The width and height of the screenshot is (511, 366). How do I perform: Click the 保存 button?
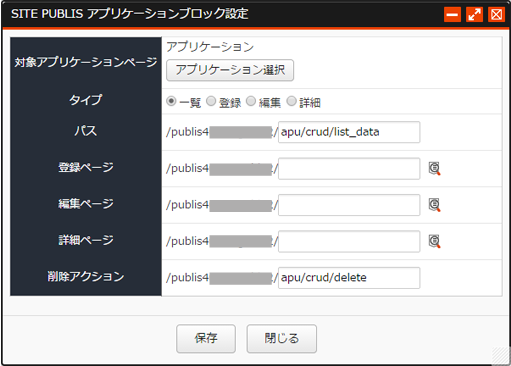(x=206, y=338)
